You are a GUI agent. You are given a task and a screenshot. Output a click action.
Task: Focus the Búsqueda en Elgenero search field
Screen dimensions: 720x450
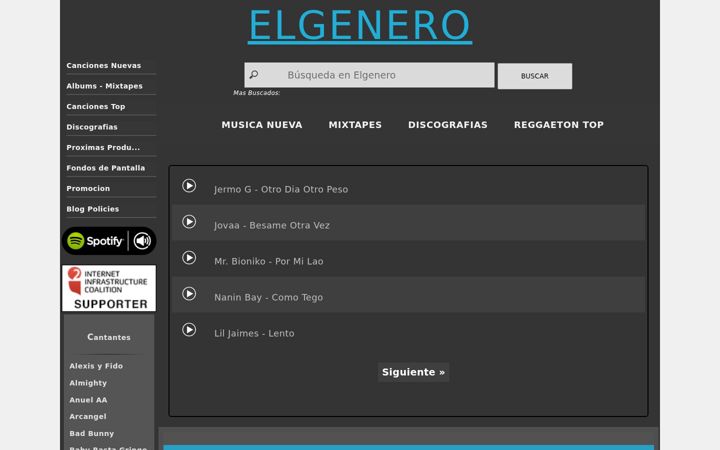369,75
